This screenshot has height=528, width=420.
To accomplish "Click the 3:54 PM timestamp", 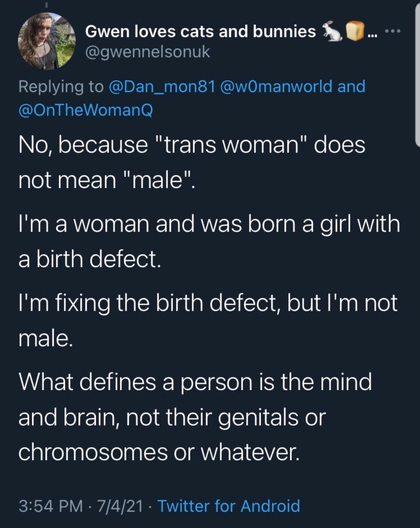I will [51, 506].
